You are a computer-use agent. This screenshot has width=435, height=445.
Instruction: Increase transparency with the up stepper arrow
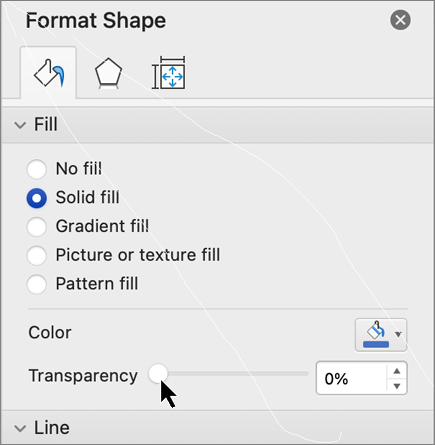[x=397, y=371]
